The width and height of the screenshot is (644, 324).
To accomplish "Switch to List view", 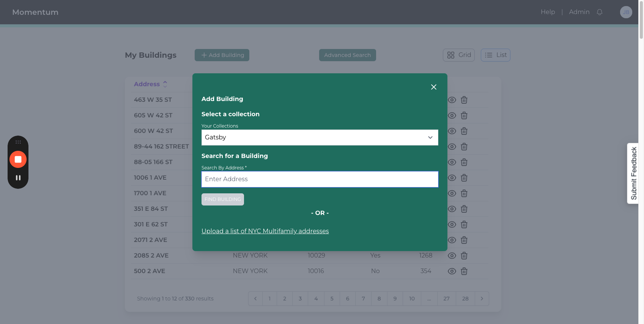I will (x=496, y=55).
